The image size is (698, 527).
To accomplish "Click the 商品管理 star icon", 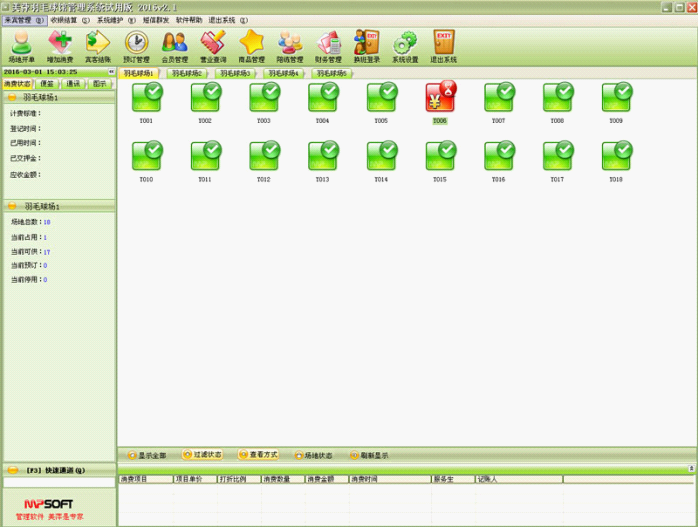I will pos(252,46).
